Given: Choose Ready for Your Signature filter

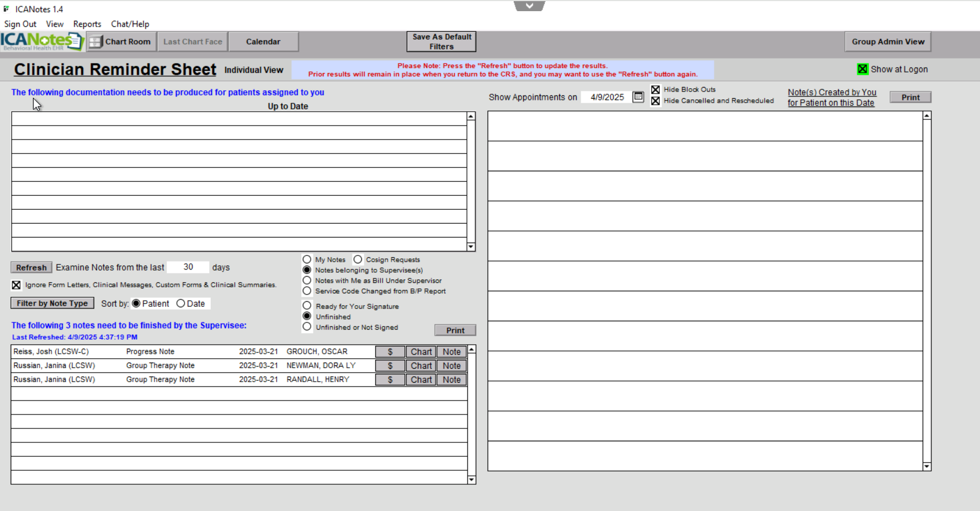Looking at the screenshot, I should coord(307,306).
